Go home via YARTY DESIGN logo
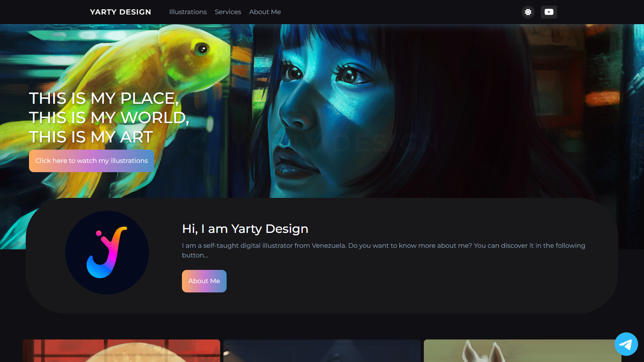Viewport: 644px width, 362px height. (120, 12)
